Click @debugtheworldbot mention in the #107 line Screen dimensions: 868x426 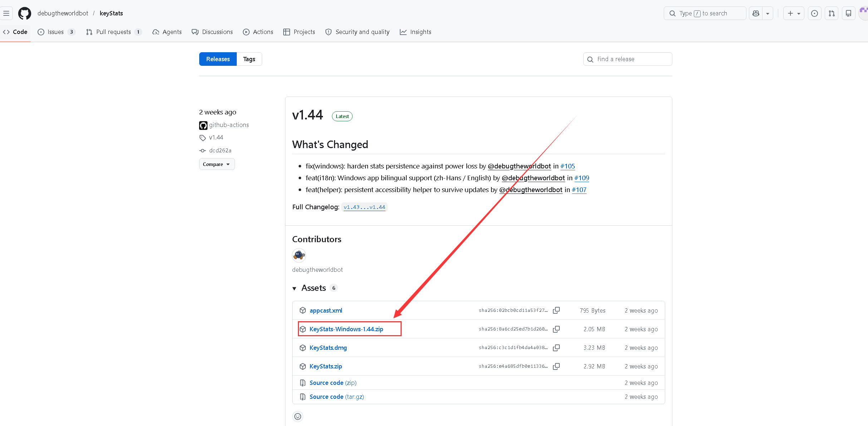[x=531, y=190]
